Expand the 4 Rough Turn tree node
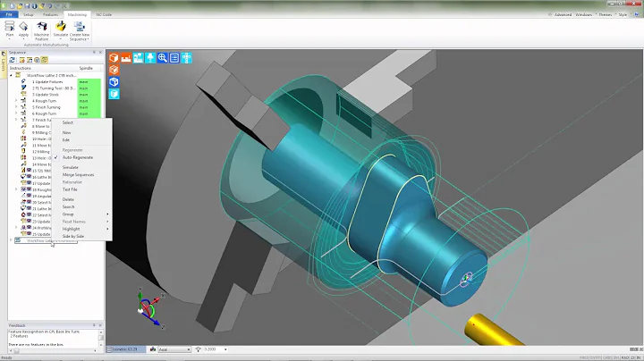The width and height of the screenshot is (644, 361). (16, 100)
